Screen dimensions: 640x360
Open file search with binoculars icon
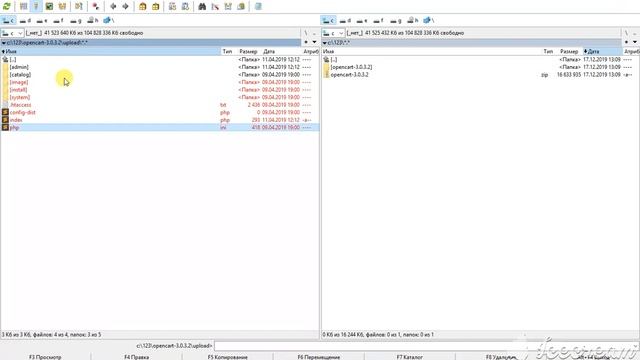click(x=202, y=6)
